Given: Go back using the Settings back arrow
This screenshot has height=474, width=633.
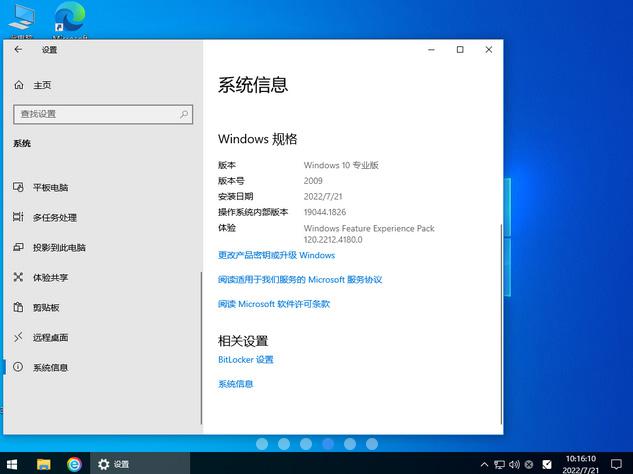Looking at the screenshot, I should 18,49.
